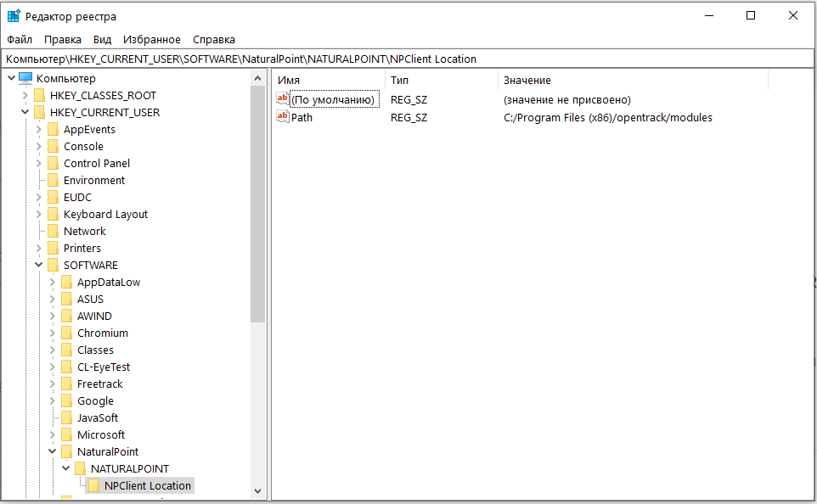Collapse the SOFTWARE key
The image size is (817, 504).
(x=38, y=265)
